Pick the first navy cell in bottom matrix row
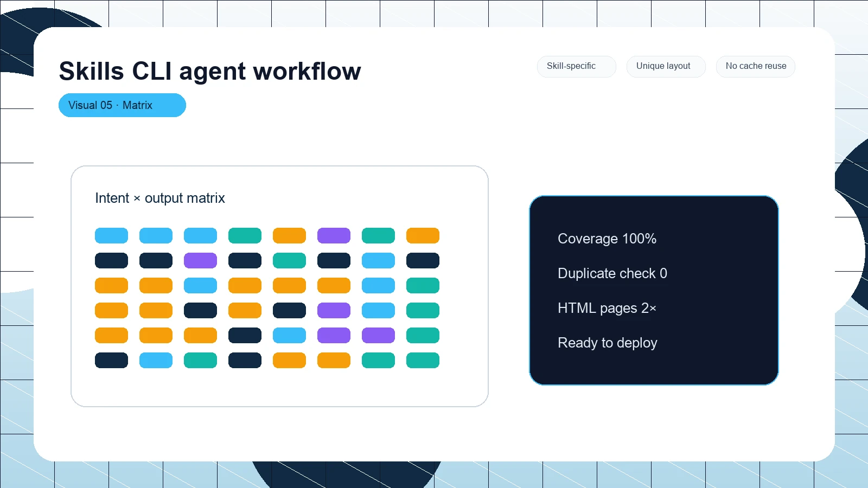 (x=111, y=361)
